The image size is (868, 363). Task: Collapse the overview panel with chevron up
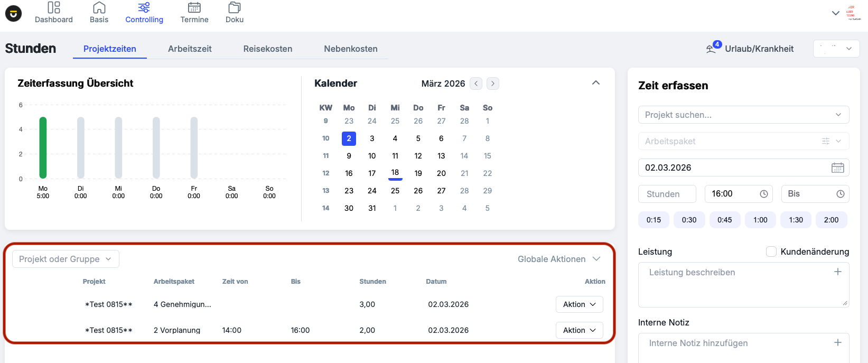pos(596,83)
